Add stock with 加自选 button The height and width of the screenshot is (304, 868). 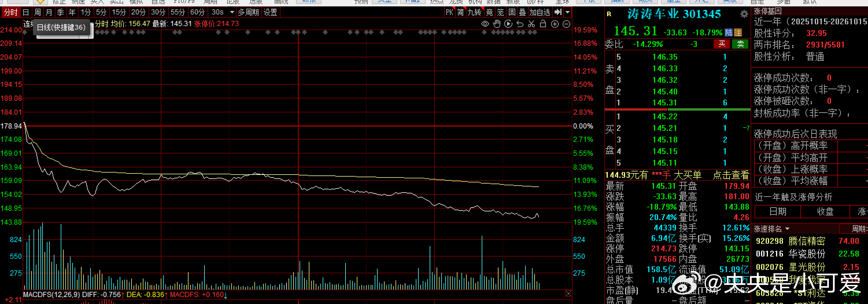pos(540,12)
